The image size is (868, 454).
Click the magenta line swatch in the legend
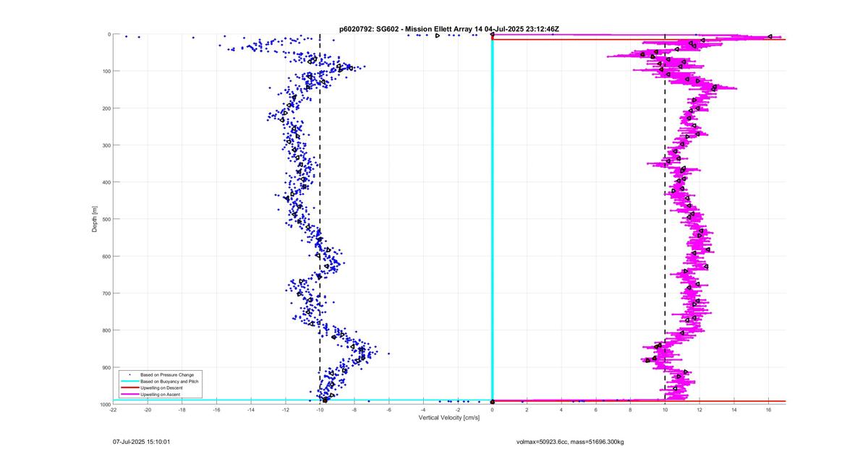[x=129, y=394]
